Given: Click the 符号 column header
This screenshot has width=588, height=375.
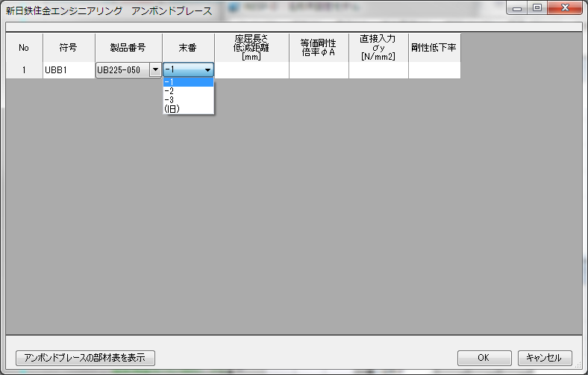Looking at the screenshot, I should click(x=69, y=48).
